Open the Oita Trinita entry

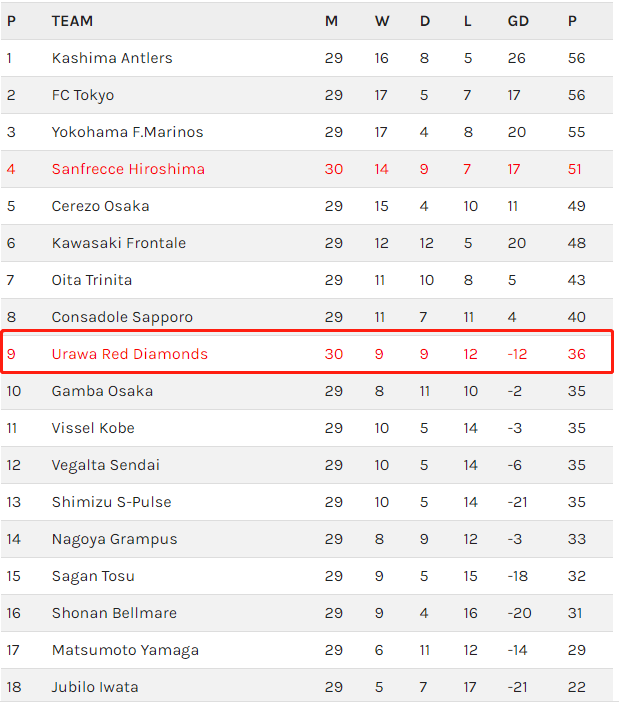tap(92, 280)
